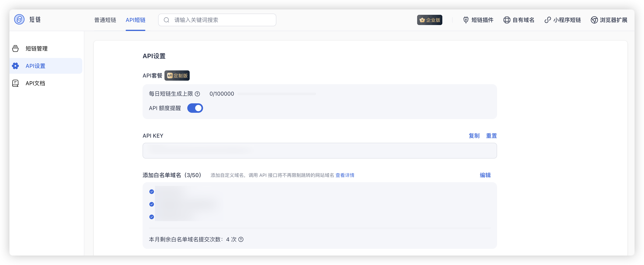Screen dimensions: 644x265
Task: Click help icon beside 本月剩余白名单域名提交次数
Action: [x=241, y=240]
